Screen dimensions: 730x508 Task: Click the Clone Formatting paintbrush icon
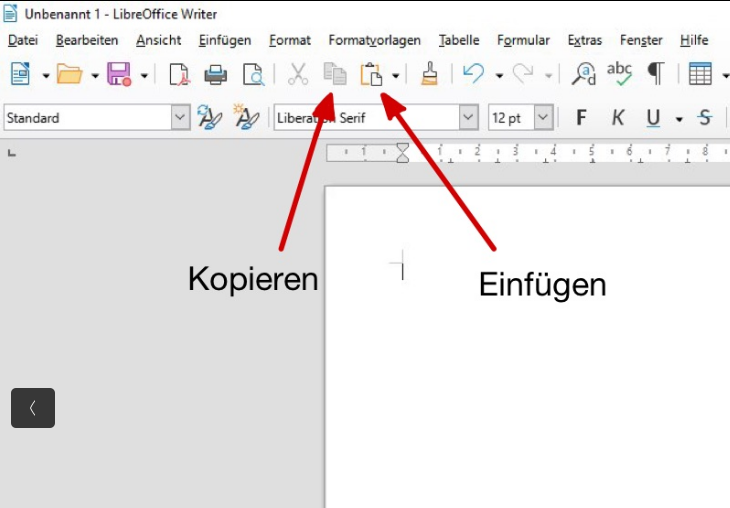click(x=429, y=75)
